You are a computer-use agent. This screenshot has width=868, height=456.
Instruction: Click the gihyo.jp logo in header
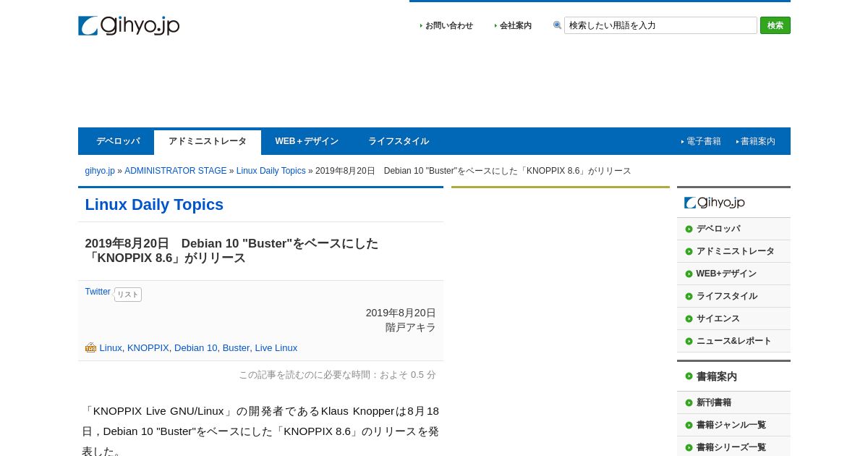(129, 25)
